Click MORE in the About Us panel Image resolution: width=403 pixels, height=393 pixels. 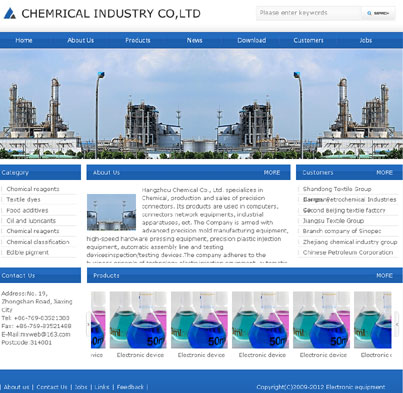(x=272, y=172)
